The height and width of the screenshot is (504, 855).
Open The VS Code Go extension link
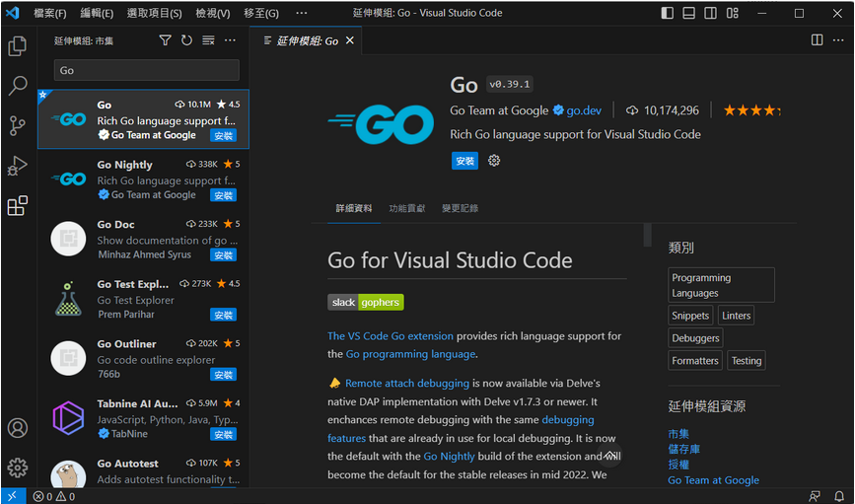(x=391, y=336)
